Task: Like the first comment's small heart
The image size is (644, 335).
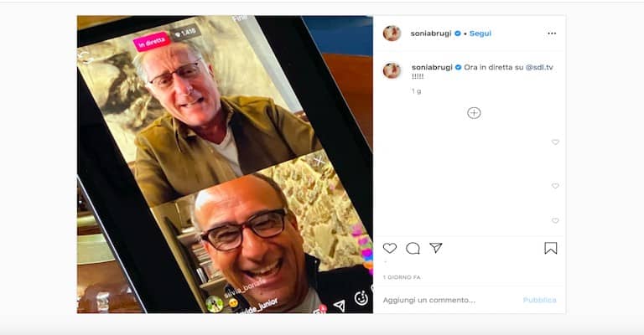Action: point(555,142)
